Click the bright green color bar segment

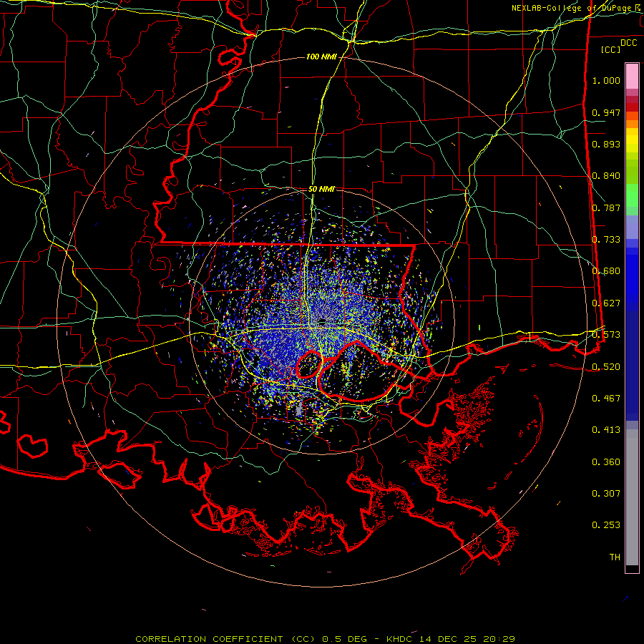632,195
